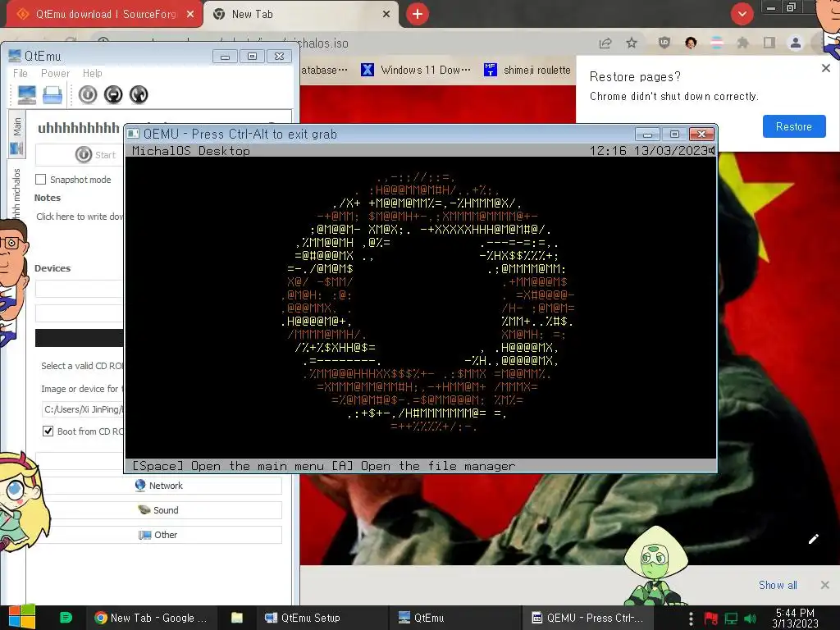Expand the Other section in QtEmu
Viewport: 840px width, 630px height.
pos(158,535)
